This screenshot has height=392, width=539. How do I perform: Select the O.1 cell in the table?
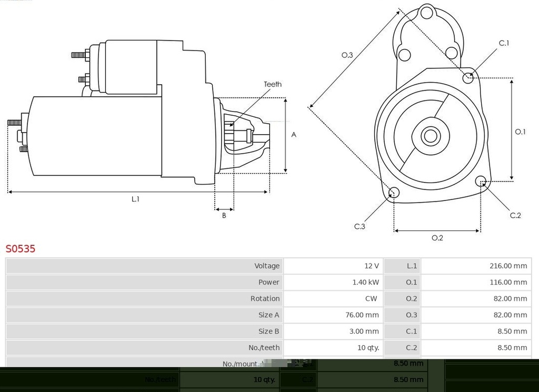[402, 283]
